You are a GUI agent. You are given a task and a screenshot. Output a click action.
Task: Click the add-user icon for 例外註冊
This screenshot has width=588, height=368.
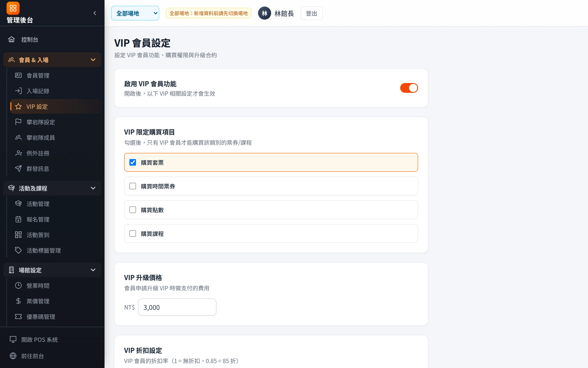coord(18,153)
